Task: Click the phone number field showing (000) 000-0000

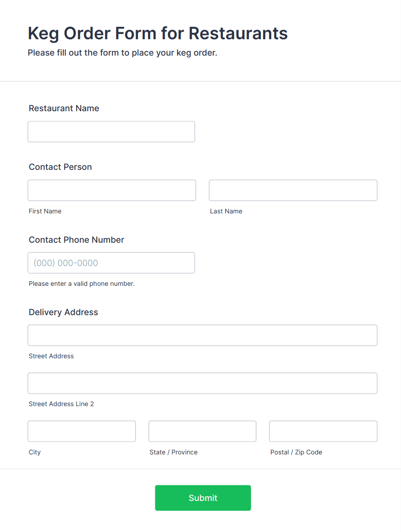Action: 111,263
